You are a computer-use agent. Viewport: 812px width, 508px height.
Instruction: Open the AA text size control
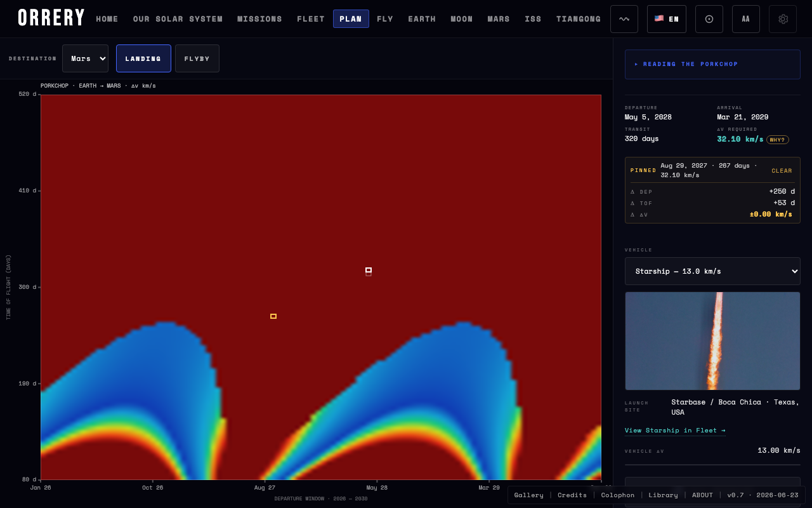click(x=746, y=19)
